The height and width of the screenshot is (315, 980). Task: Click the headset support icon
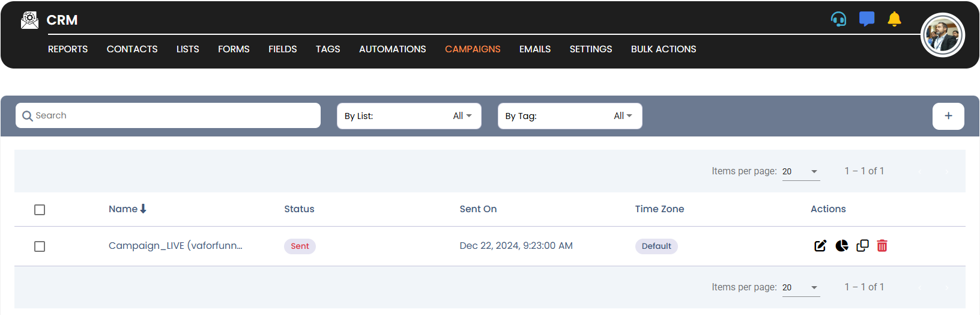pos(838,19)
